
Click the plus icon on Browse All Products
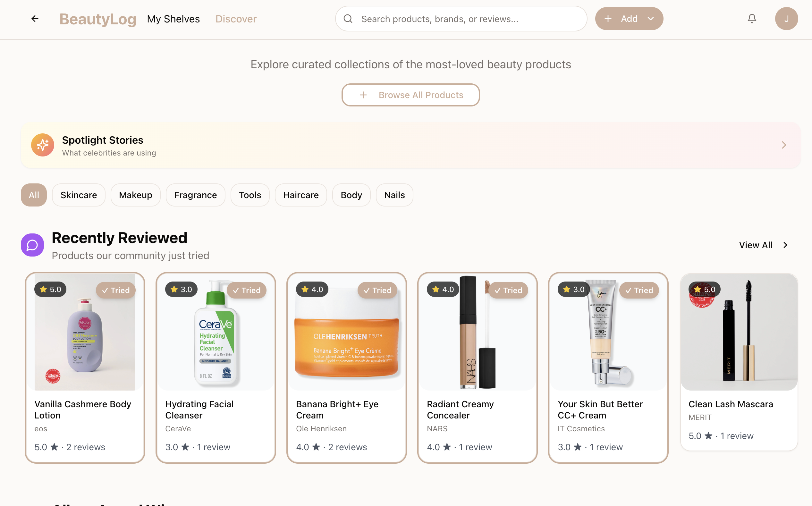click(363, 95)
